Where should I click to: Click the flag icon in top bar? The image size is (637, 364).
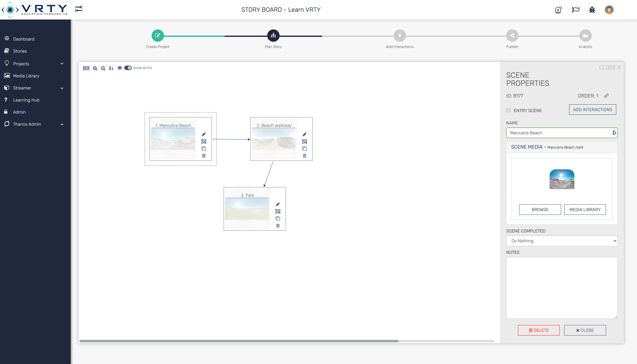(x=576, y=10)
